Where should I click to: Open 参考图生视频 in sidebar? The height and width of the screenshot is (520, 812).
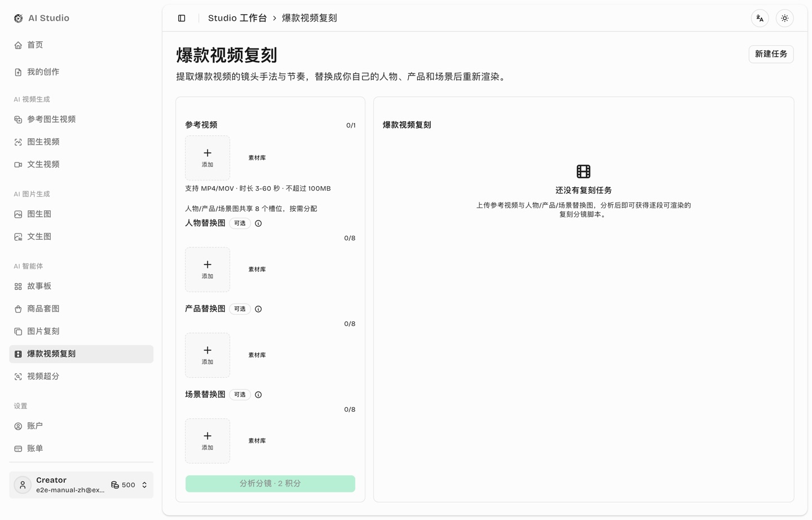coord(81,120)
